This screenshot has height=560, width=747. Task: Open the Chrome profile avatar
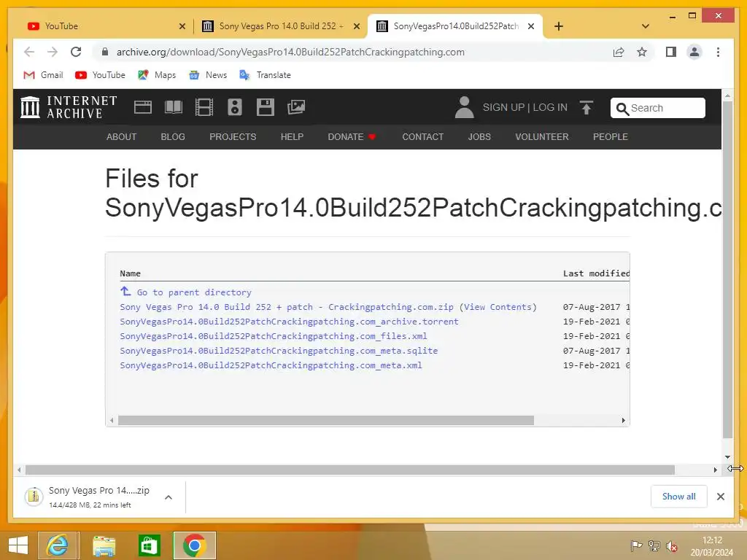(x=694, y=52)
